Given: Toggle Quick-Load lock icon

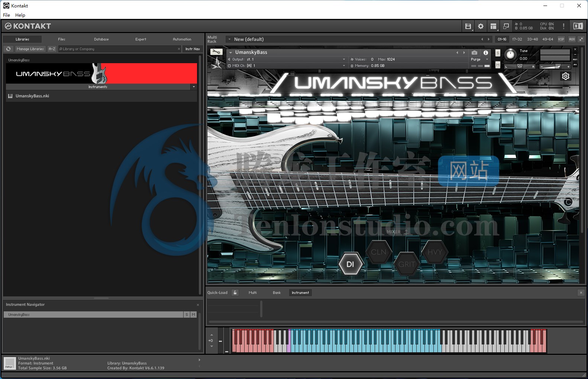Looking at the screenshot, I should click(x=235, y=293).
